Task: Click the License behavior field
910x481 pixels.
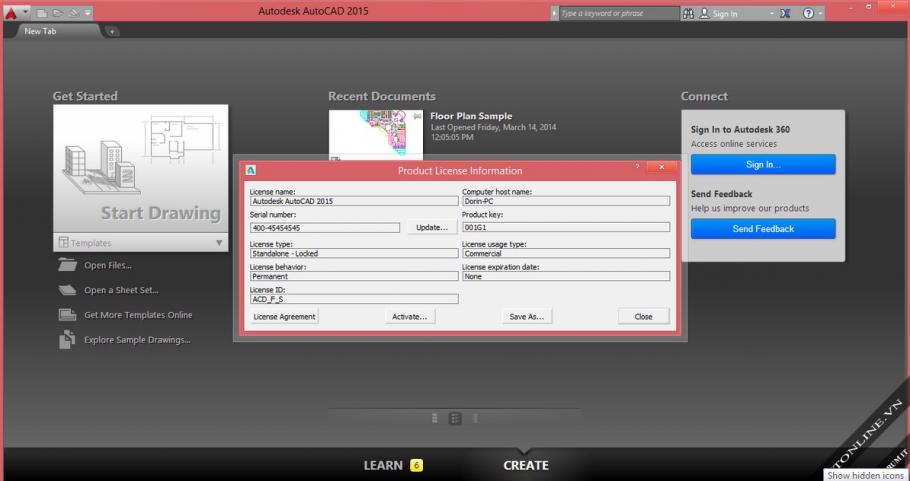Action: click(x=354, y=277)
